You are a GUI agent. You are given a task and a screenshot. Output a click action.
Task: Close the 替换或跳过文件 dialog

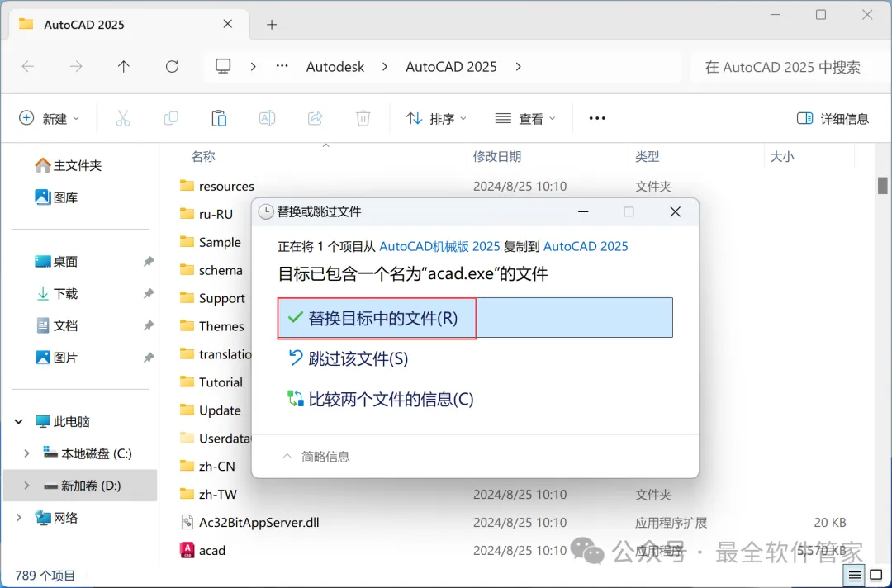point(676,211)
